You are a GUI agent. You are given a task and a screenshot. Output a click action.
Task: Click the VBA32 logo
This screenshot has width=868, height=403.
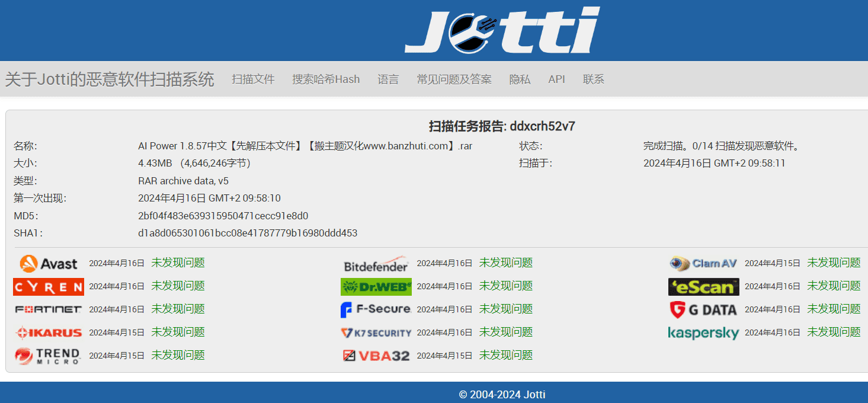point(376,356)
